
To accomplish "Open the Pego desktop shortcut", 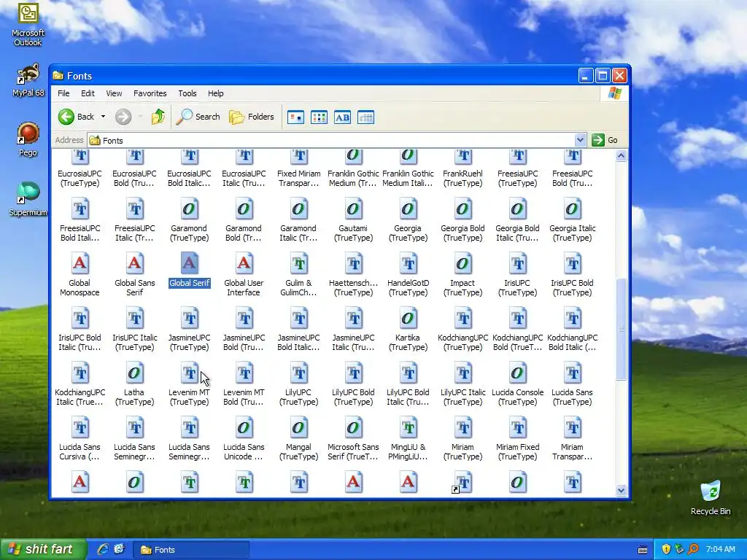I will pos(28,139).
